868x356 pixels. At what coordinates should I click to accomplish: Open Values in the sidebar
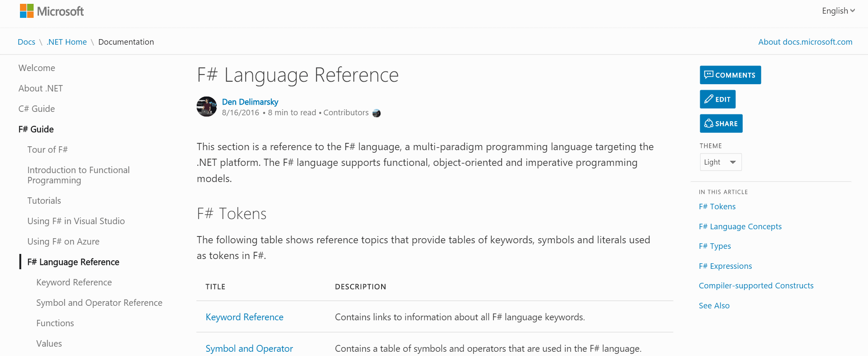point(49,344)
